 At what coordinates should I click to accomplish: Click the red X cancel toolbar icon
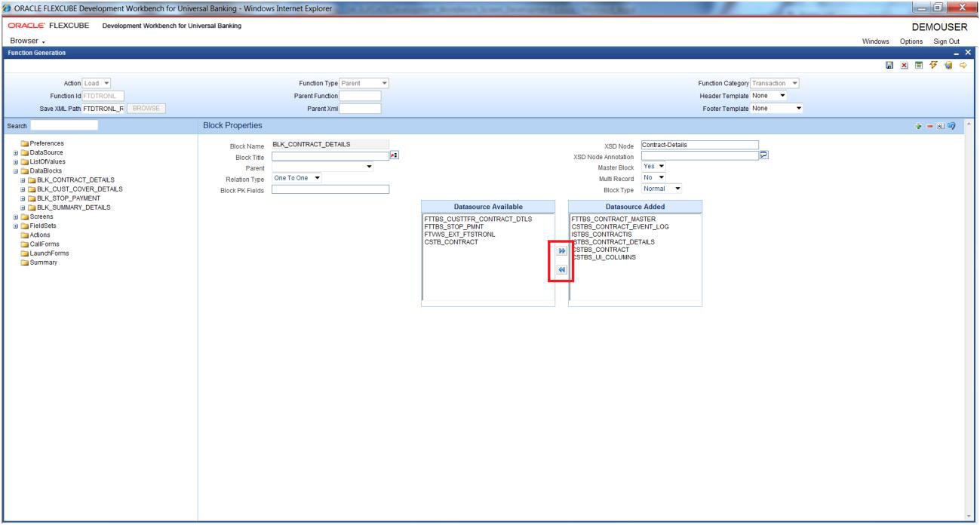pos(905,66)
